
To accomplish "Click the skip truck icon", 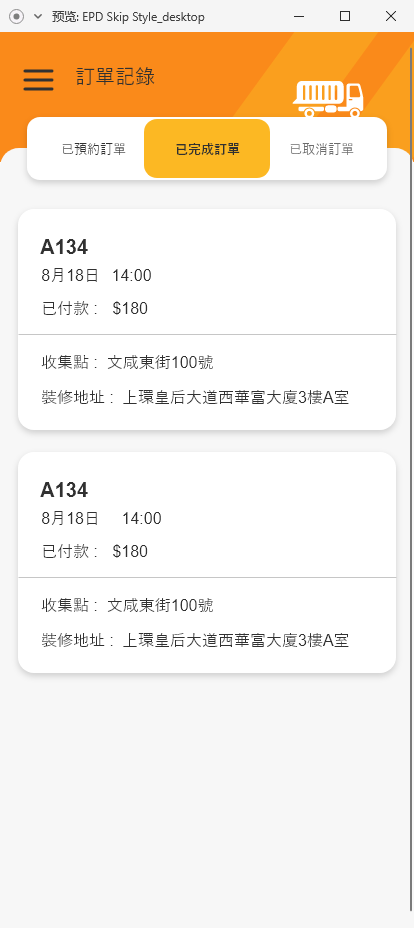I will [x=328, y=99].
